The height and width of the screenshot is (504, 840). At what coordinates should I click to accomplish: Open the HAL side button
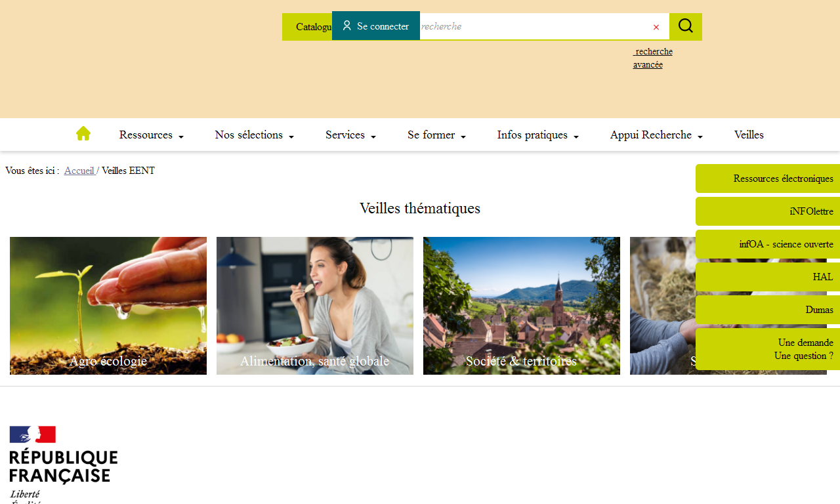[768, 277]
